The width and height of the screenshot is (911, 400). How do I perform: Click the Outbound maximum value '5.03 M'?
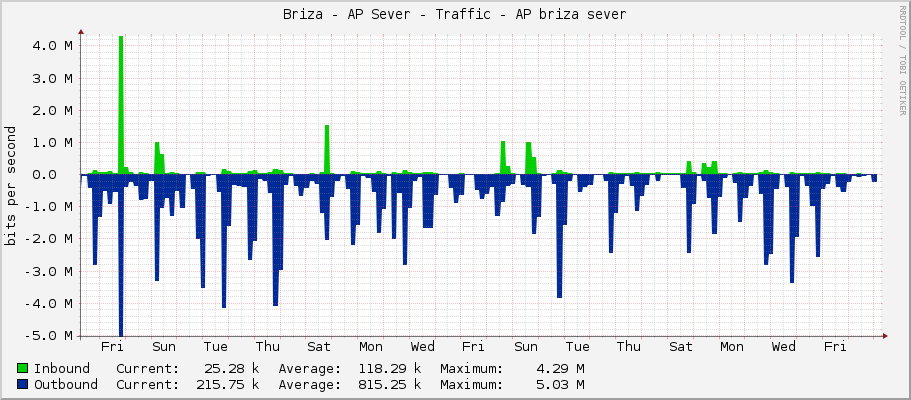click(x=560, y=384)
